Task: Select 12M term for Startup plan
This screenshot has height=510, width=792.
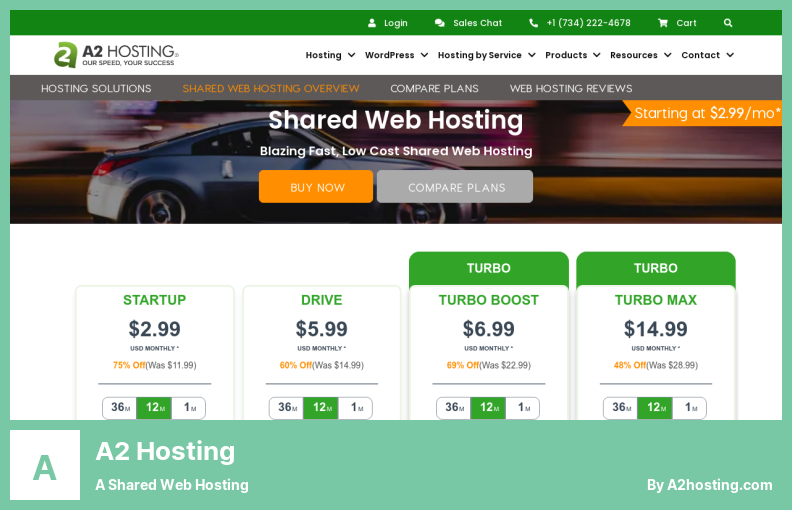Action: (x=155, y=407)
